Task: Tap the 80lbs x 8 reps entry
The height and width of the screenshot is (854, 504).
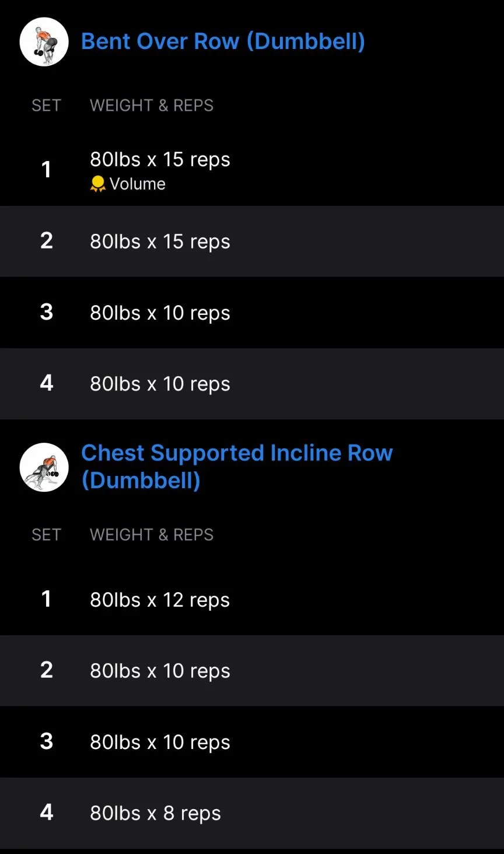Action: (155, 813)
